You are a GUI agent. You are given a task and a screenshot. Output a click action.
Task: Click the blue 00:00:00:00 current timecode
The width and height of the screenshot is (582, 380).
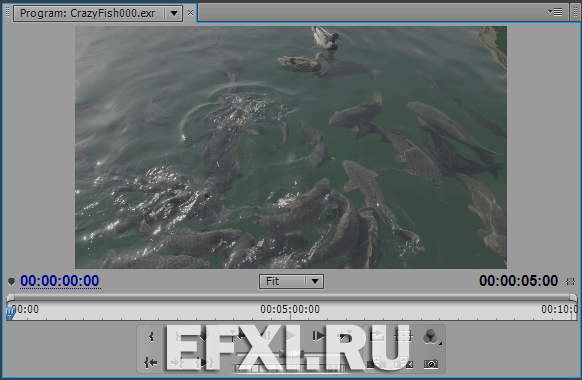click(60, 281)
